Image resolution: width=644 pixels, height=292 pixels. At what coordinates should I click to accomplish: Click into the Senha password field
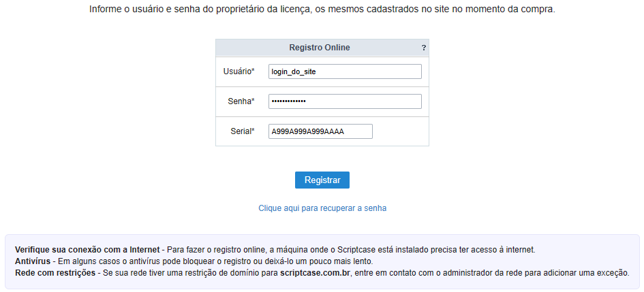[x=345, y=101]
